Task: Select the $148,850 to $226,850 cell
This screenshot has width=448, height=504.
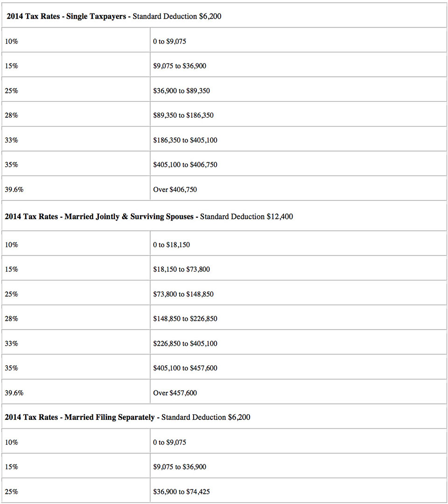Action: (x=185, y=319)
